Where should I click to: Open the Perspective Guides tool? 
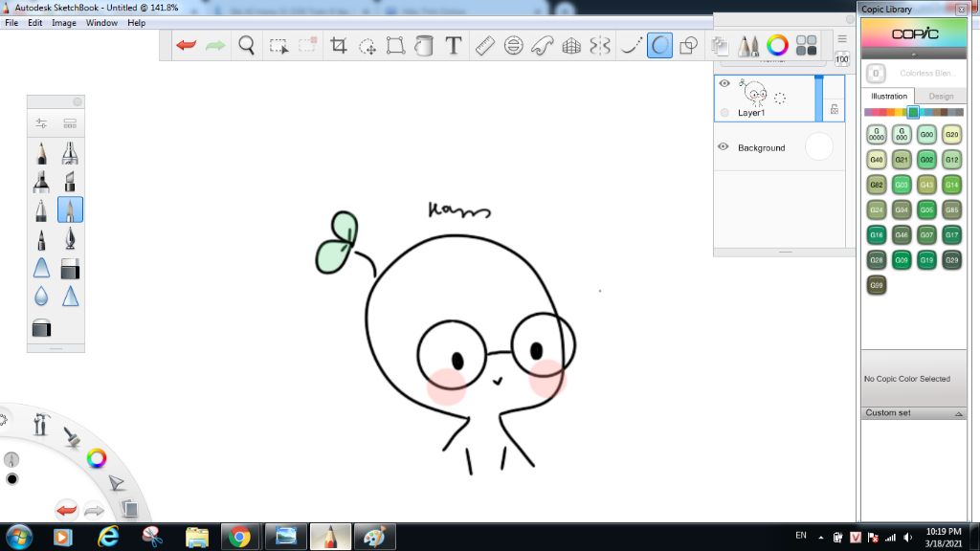(571, 46)
